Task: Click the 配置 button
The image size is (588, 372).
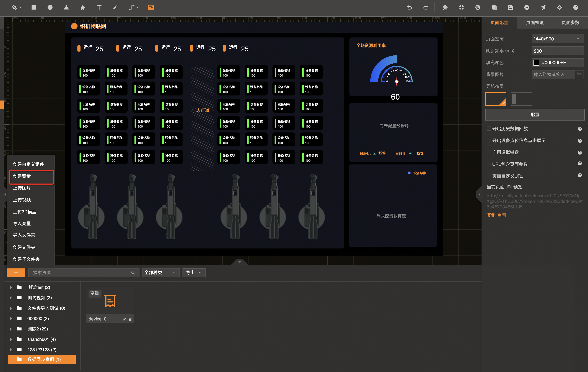Action: [x=535, y=114]
